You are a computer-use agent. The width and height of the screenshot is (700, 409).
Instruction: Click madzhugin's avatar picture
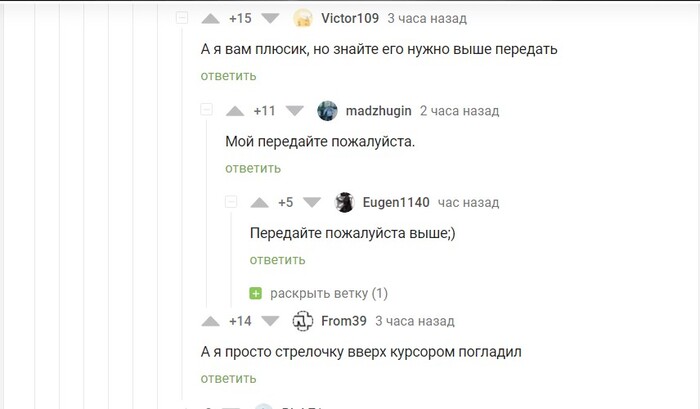pyautogui.click(x=327, y=111)
